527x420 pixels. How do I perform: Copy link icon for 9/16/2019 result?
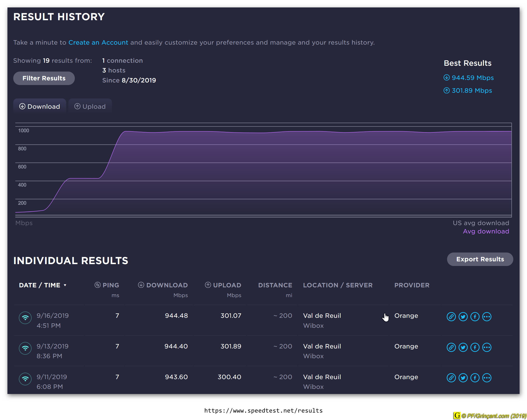(451, 317)
